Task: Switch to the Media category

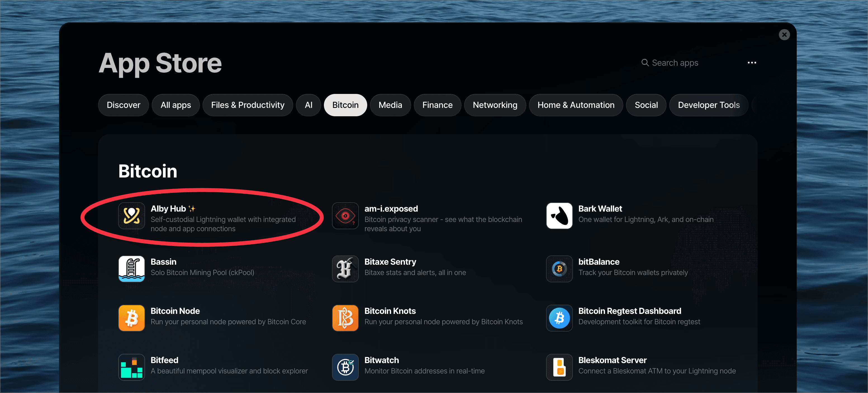Action: pyautogui.click(x=390, y=105)
